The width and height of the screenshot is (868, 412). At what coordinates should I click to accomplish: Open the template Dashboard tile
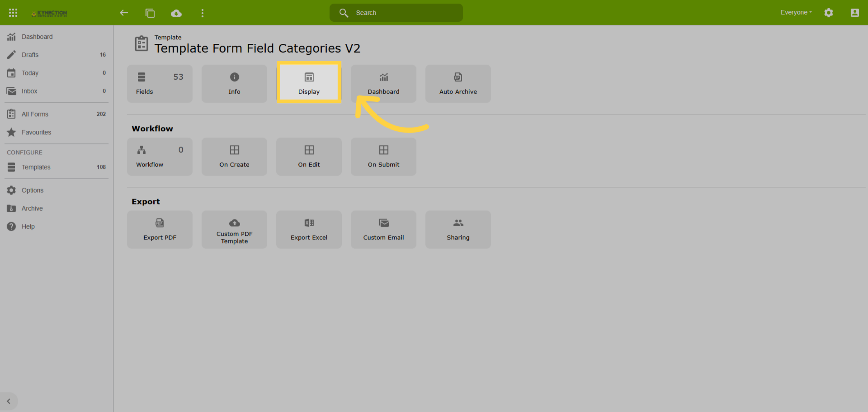coord(383,84)
